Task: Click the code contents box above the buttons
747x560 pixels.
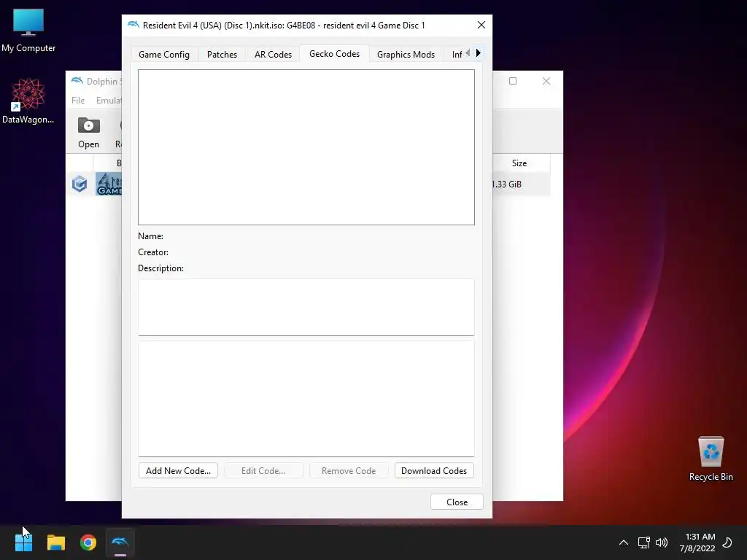Action: pos(306,399)
